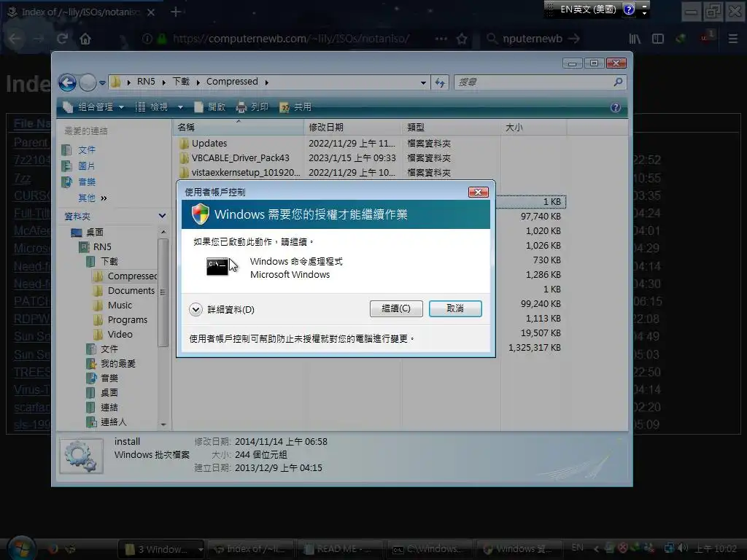747x560 pixels.
Task: Click the Explorer forward arrow button
Action: (88, 82)
